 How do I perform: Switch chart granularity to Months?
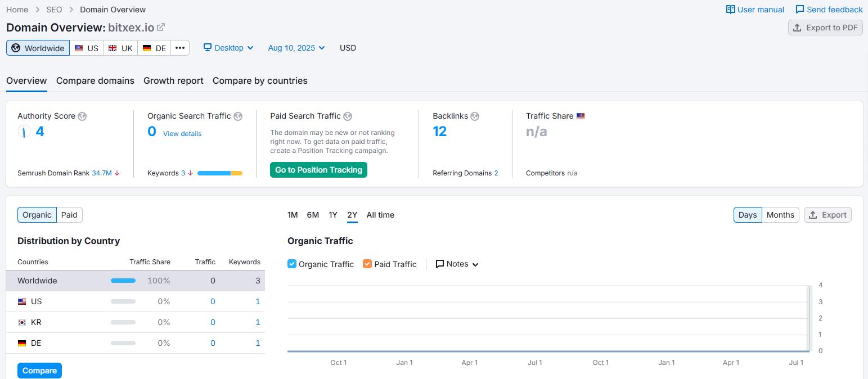[780, 215]
